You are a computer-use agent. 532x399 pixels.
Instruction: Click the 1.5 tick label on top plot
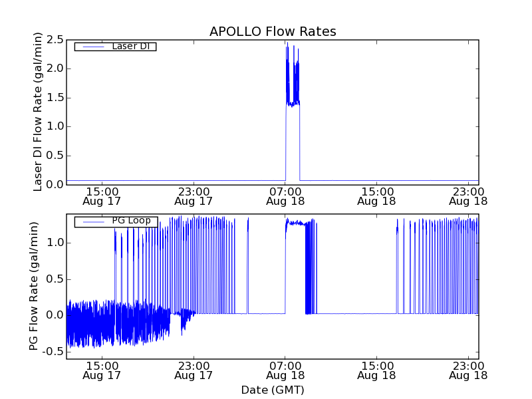pyautogui.click(x=55, y=98)
